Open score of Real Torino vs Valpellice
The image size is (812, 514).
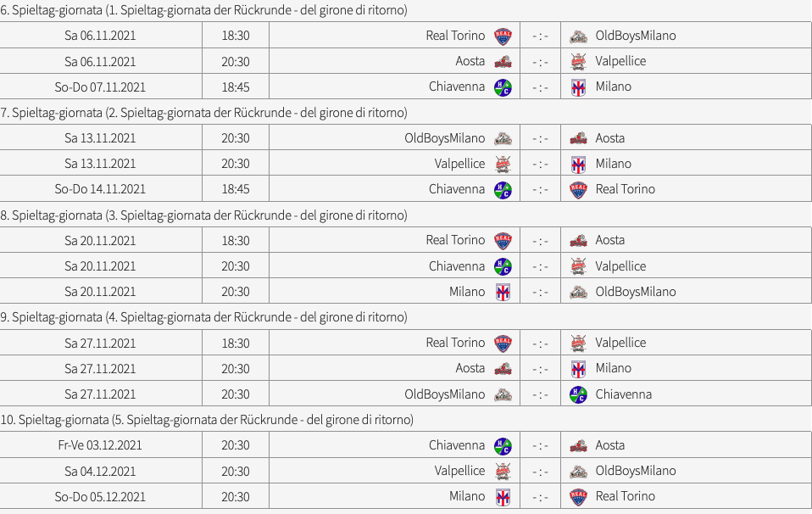[x=540, y=344]
